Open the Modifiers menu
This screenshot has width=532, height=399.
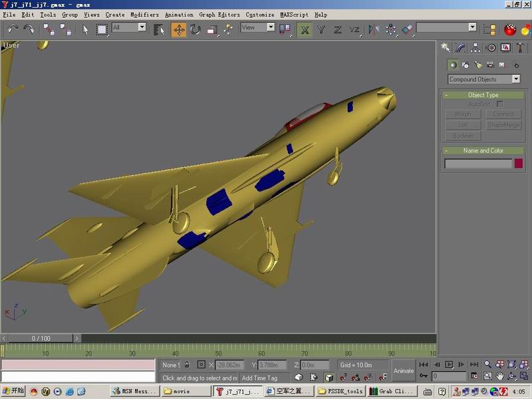pyautogui.click(x=144, y=15)
